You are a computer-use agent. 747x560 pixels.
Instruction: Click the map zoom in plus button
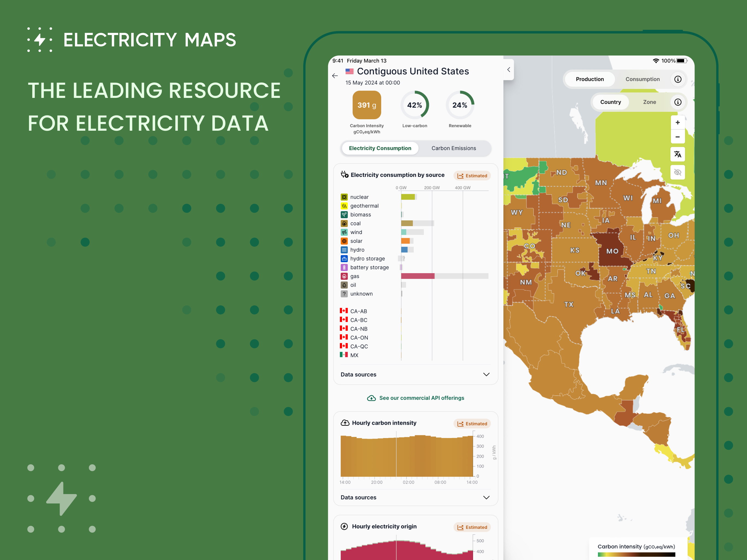point(678,122)
